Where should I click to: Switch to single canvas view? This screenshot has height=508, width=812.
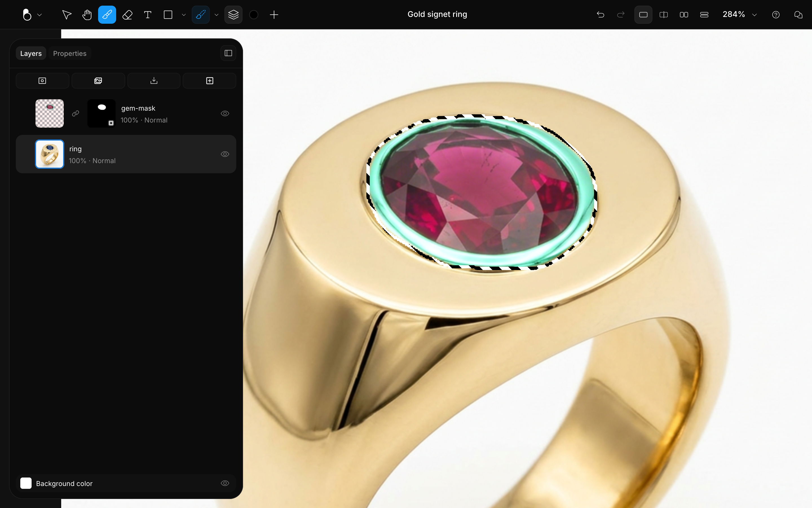tap(643, 15)
